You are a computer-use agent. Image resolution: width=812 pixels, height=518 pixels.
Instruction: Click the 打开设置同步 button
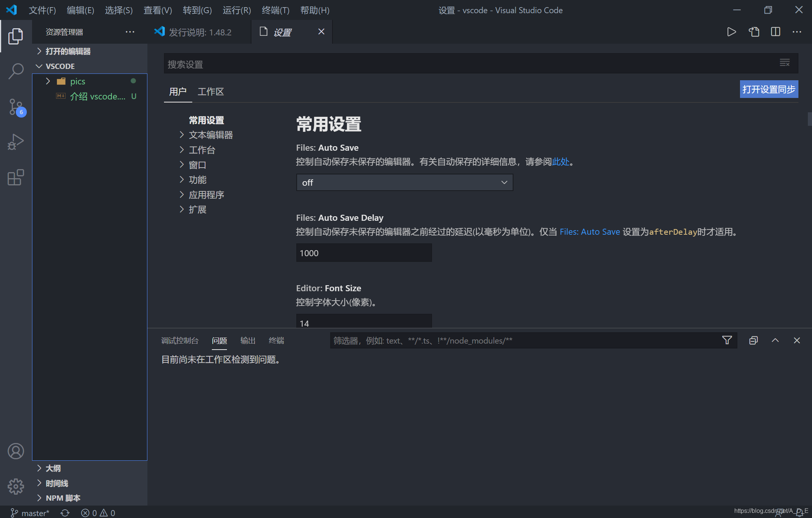[x=769, y=89]
